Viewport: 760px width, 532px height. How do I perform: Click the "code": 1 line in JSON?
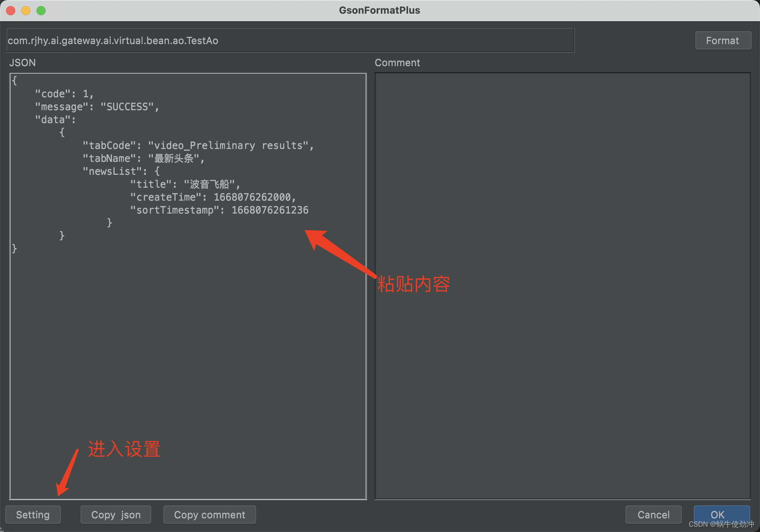coord(64,94)
